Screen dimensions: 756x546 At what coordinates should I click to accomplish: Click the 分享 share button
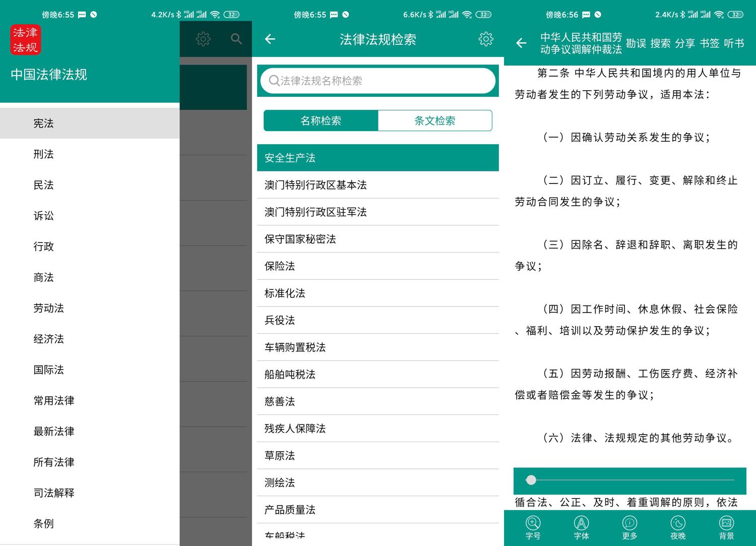(x=684, y=43)
